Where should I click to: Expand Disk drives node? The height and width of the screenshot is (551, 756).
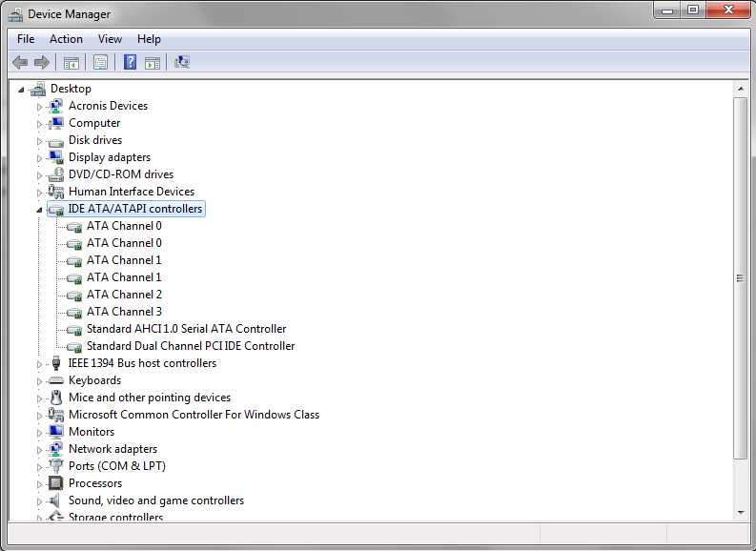point(39,141)
